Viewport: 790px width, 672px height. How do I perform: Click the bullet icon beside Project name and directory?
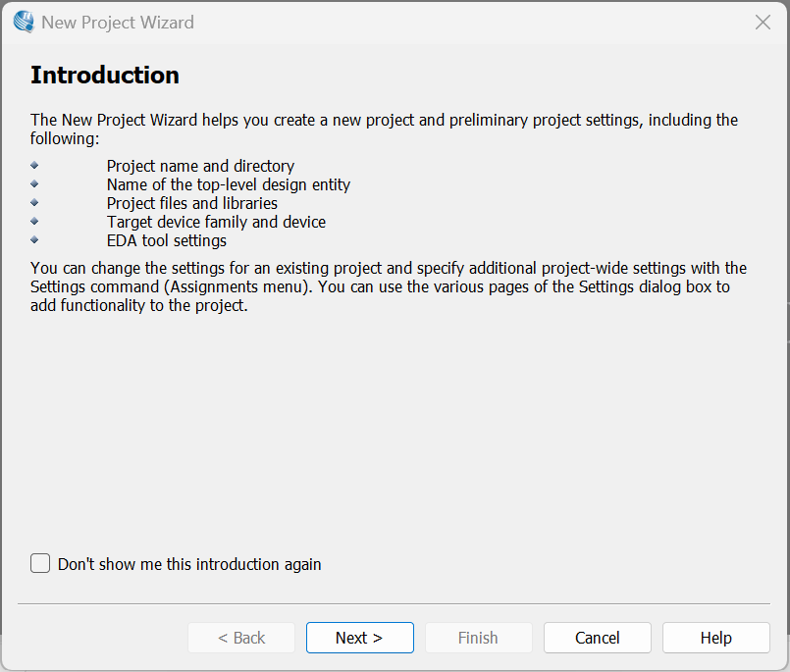[x=35, y=166]
